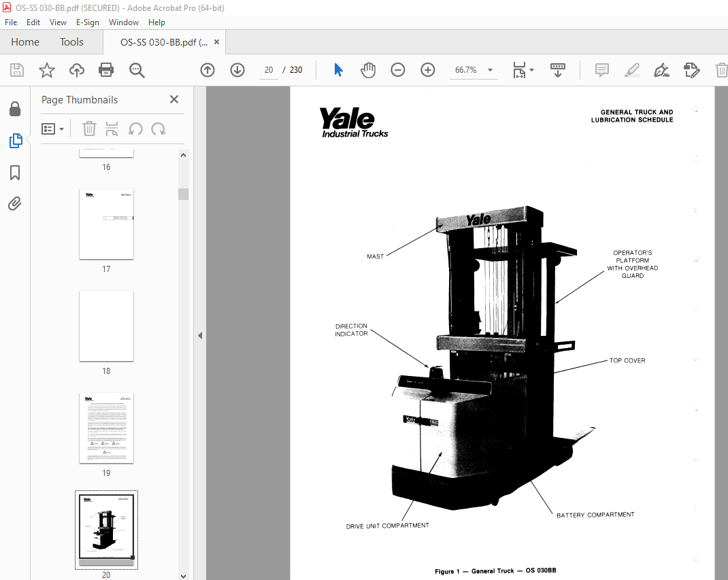
Task: Open the Find text magnifier icon
Action: pyautogui.click(x=137, y=70)
